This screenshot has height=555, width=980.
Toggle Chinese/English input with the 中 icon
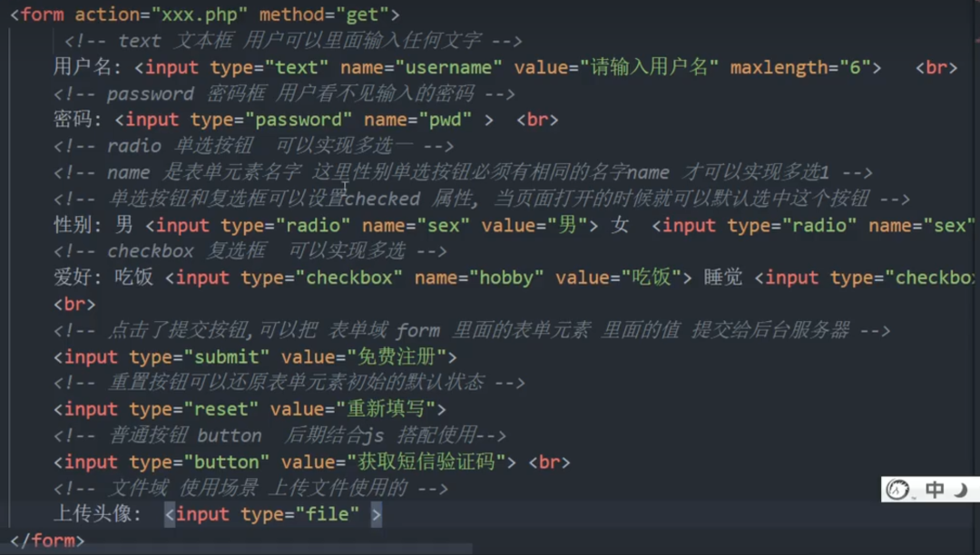(x=935, y=490)
